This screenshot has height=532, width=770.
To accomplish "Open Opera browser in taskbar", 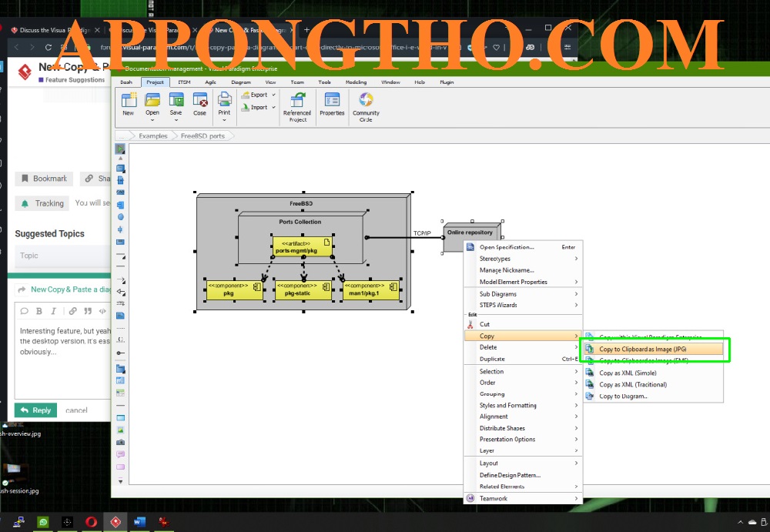I will coord(92,522).
